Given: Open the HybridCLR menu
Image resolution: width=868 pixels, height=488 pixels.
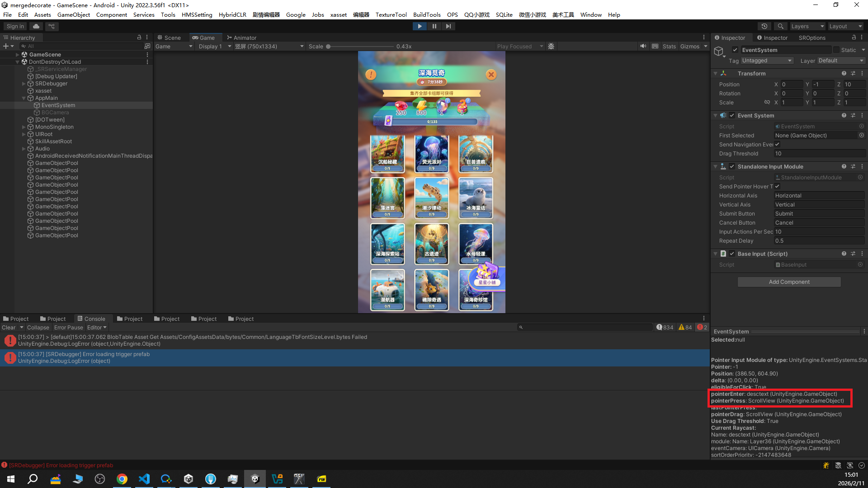Looking at the screenshot, I should (x=232, y=14).
